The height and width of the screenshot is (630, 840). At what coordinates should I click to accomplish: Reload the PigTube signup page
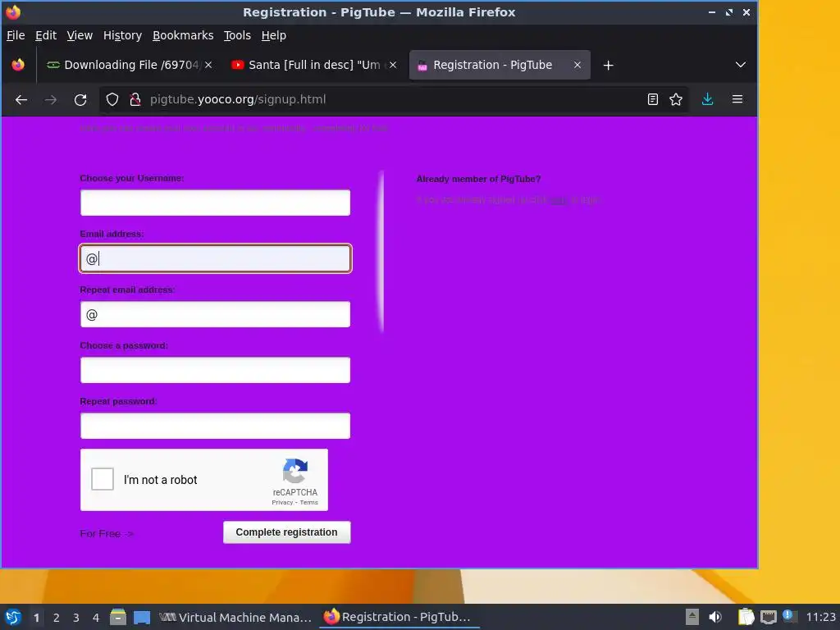80,99
